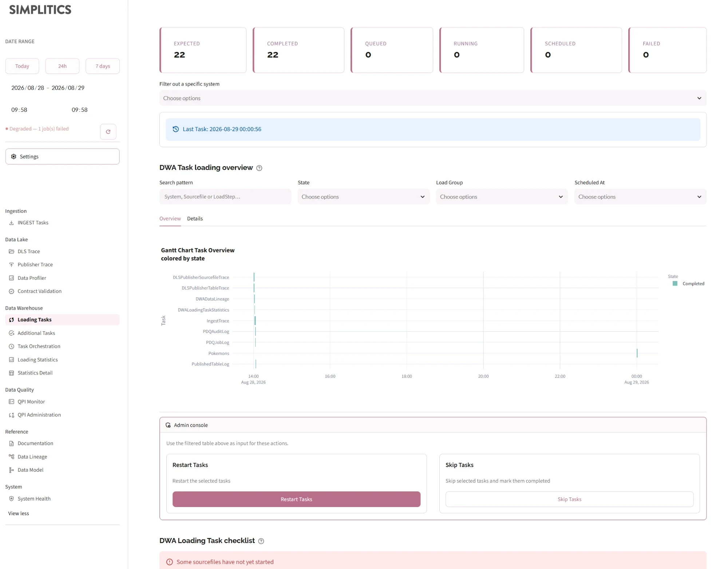Select the Overview tab
The height and width of the screenshot is (569, 728).
click(x=170, y=219)
